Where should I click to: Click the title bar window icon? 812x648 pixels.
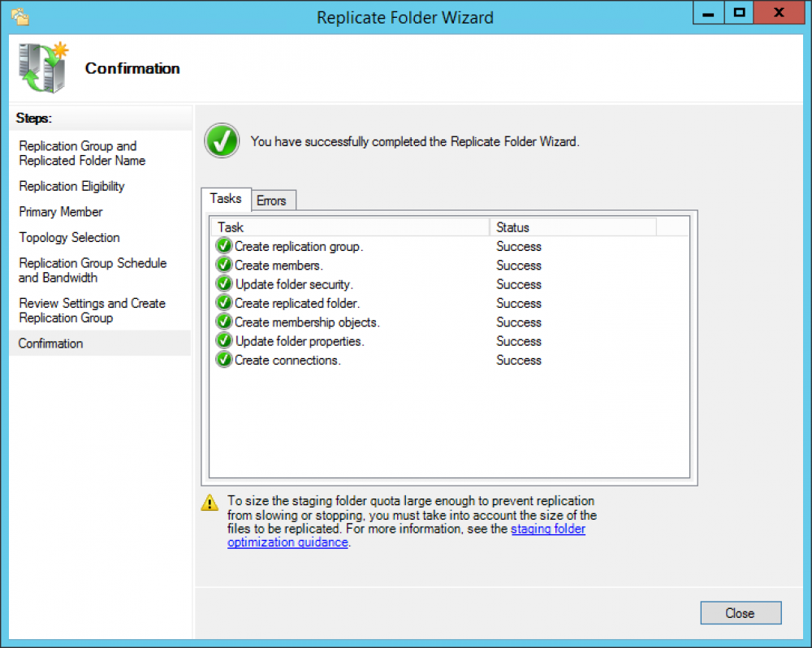coord(19,15)
